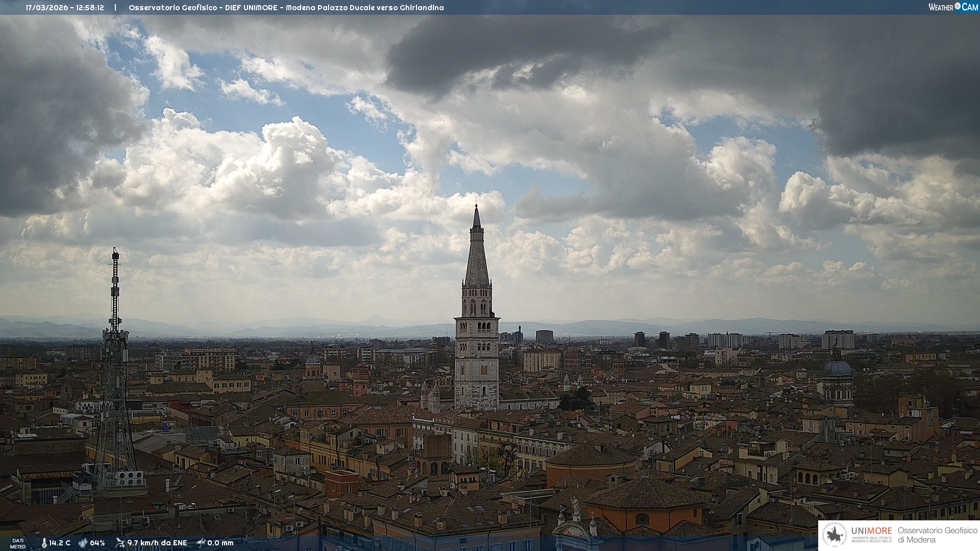The image size is (980, 551).
Task: Click the rain umbrella precipitation icon
Action: coord(201,543)
